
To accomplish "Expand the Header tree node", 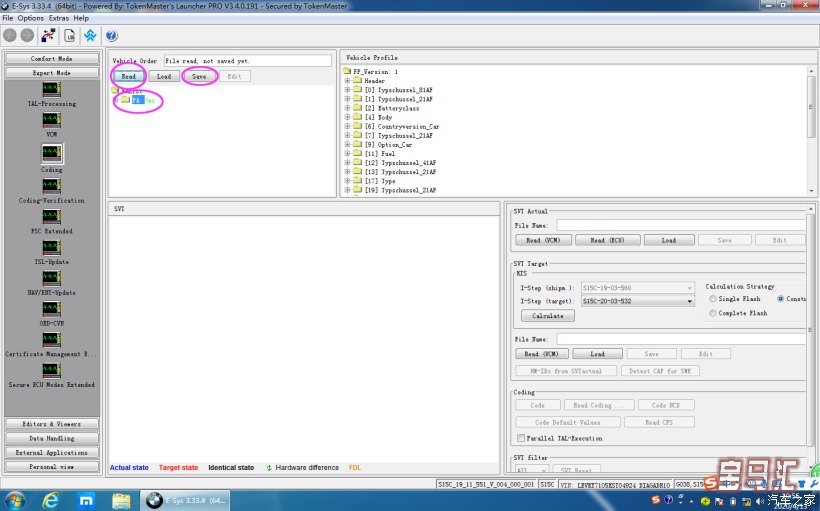I will tap(347, 81).
